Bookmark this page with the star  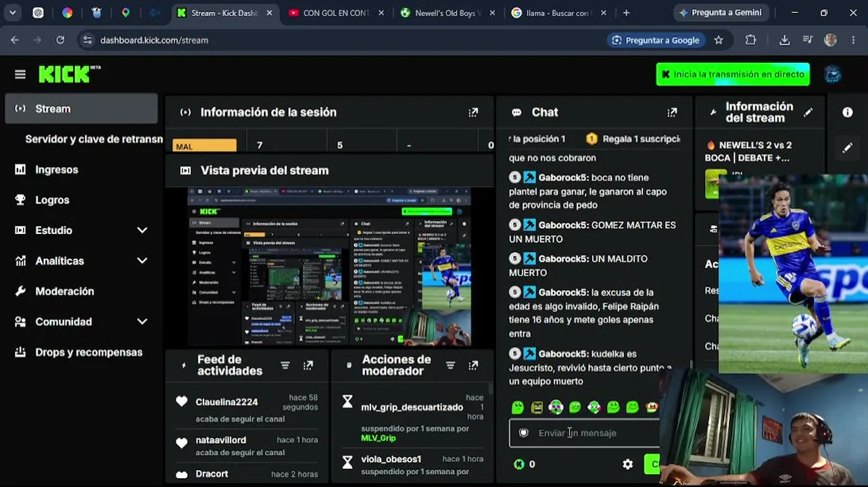point(719,40)
